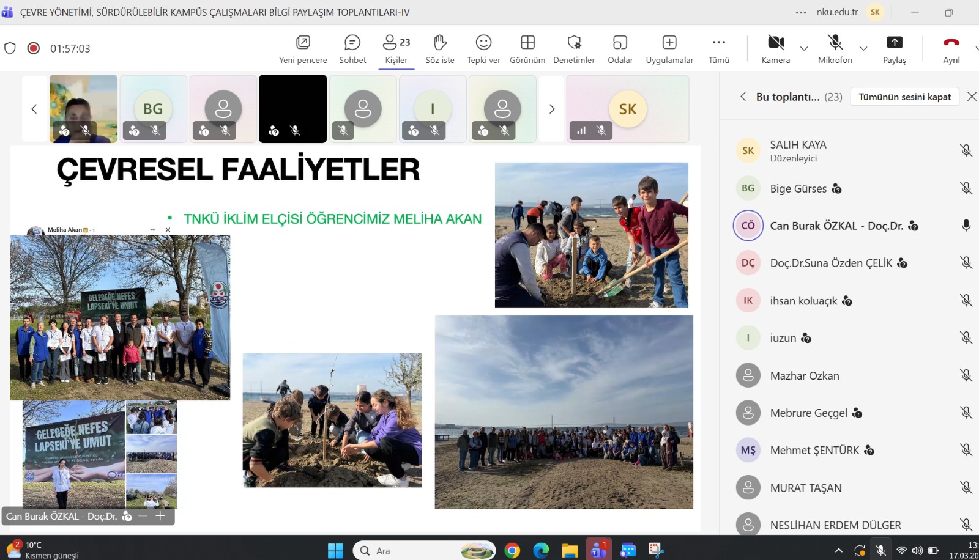Expand the Kamera options arrow
The width and height of the screenshot is (979, 560).
click(x=804, y=49)
